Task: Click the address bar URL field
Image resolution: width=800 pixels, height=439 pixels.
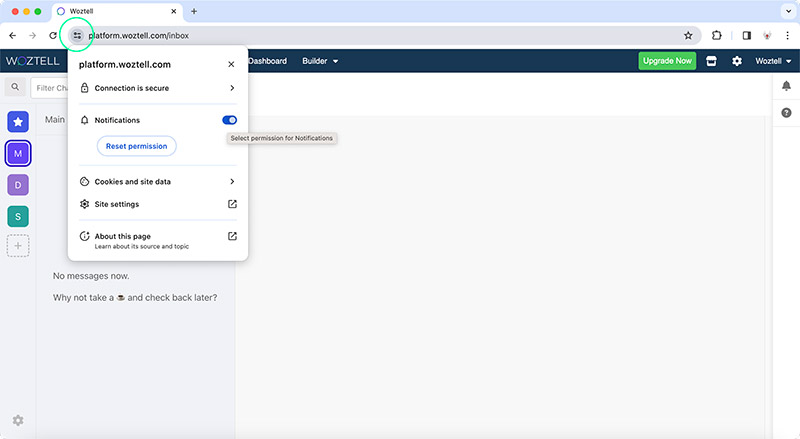Action: 383,35
